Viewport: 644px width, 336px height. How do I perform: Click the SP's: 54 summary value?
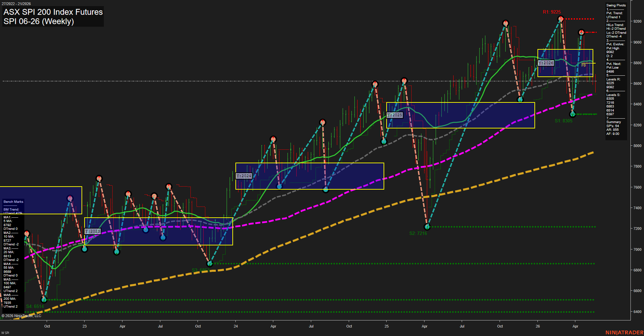[613, 126]
